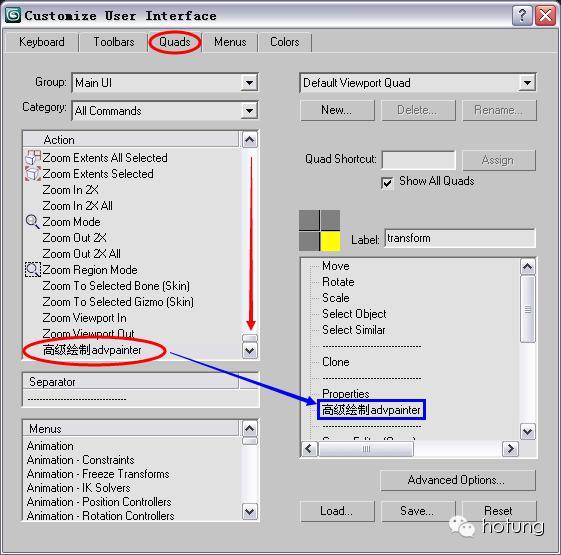Image resolution: width=561 pixels, height=555 pixels.
Task: Select the yellow bottom-right quad square
Action: tap(330, 241)
